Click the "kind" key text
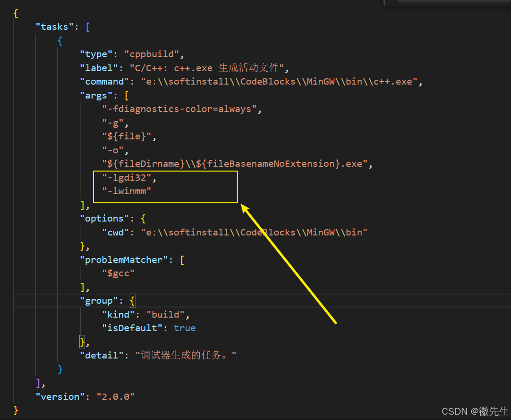Image resolution: width=511 pixels, height=420 pixels. tap(118, 315)
